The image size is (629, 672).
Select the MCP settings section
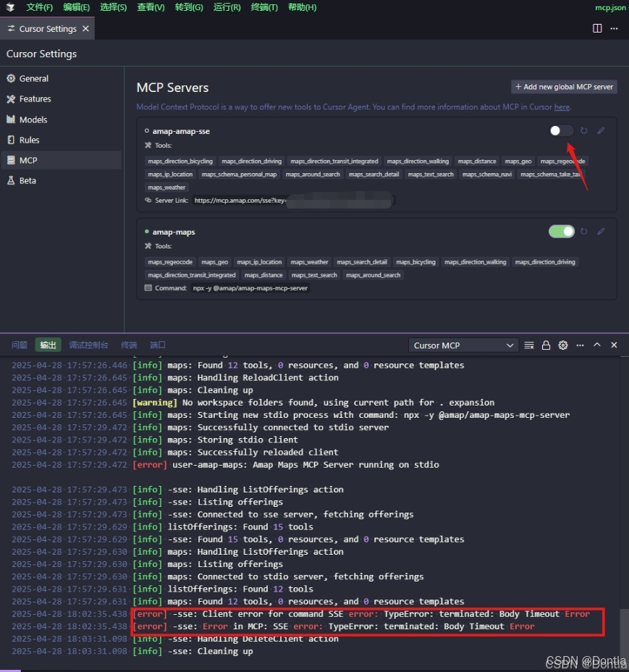(62, 160)
